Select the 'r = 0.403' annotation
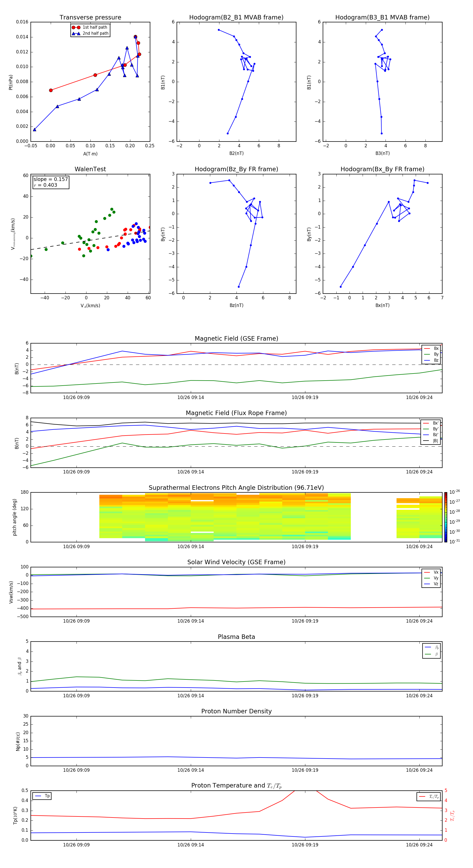This screenshot has height=868, width=473. (45, 185)
